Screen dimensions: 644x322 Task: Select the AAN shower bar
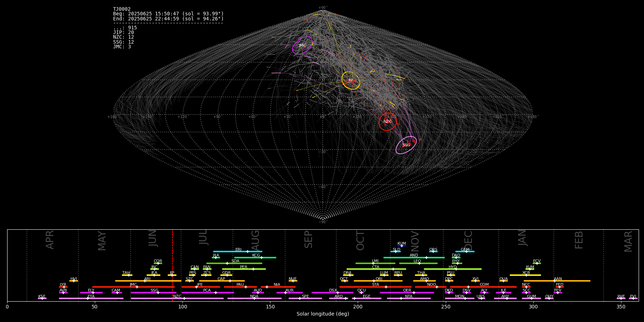(x=557, y=281)
